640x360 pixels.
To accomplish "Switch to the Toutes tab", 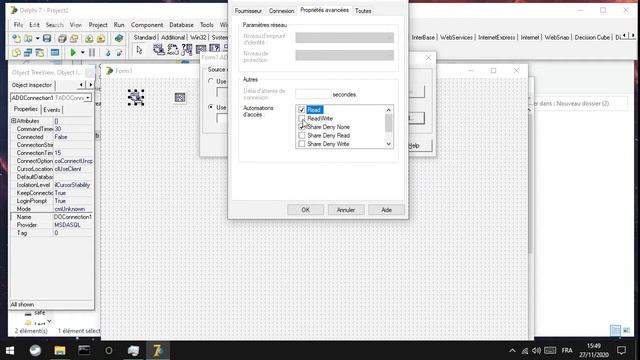I will pyautogui.click(x=363, y=11).
